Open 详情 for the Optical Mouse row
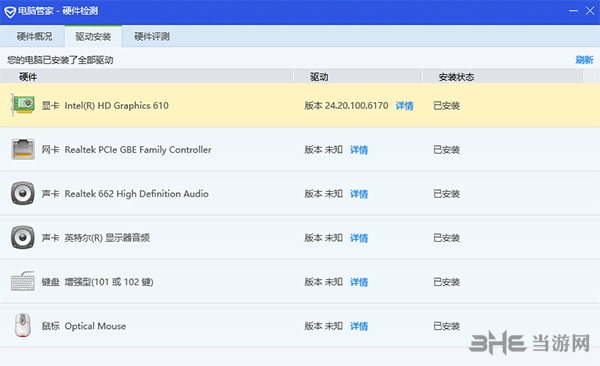600x366 pixels. pyautogui.click(x=359, y=326)
